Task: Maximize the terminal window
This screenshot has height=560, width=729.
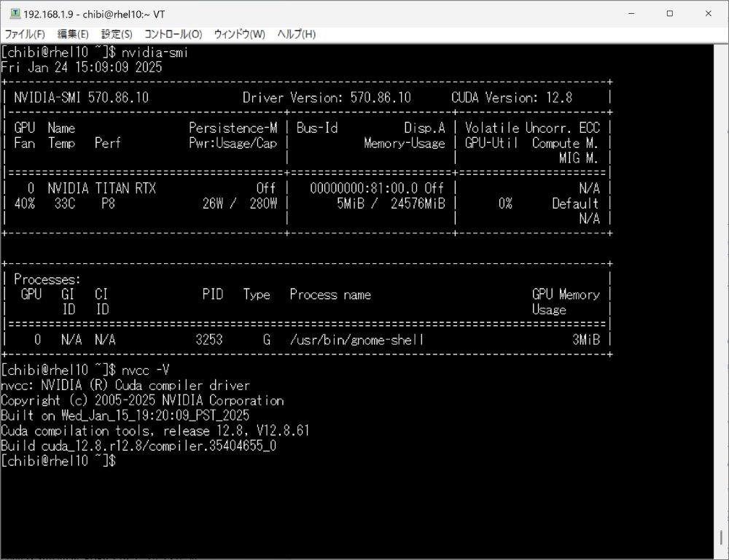Action: (670, 14)
